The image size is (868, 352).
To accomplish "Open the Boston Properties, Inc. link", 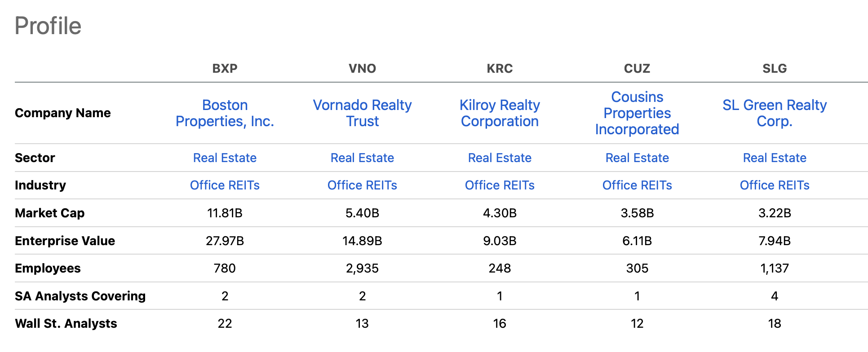I will click(x=225, y=113).
